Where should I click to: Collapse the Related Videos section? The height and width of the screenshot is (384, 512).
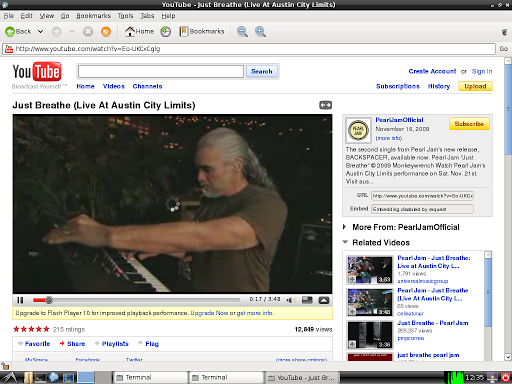[345, 242]
